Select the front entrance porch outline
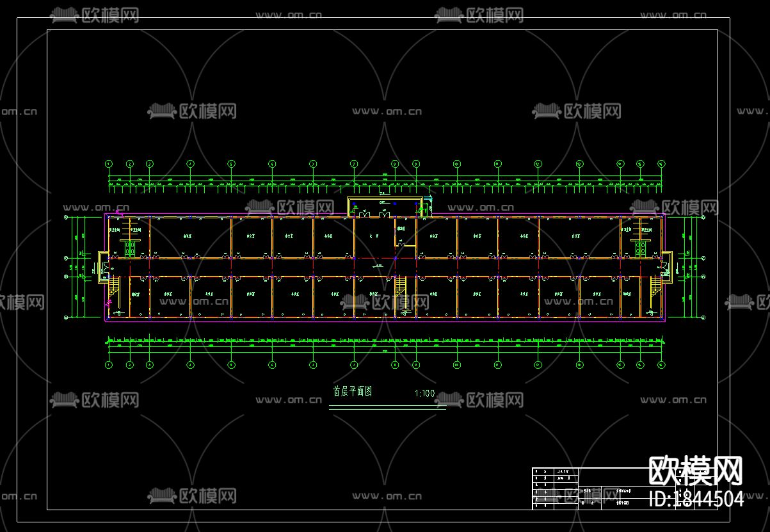Screen dimensions: 770x532 [x=383, y=207]
